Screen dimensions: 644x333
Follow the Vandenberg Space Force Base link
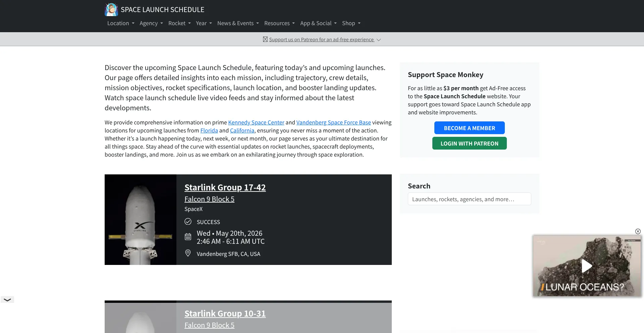pyautogui.click(x=334, y=122)
